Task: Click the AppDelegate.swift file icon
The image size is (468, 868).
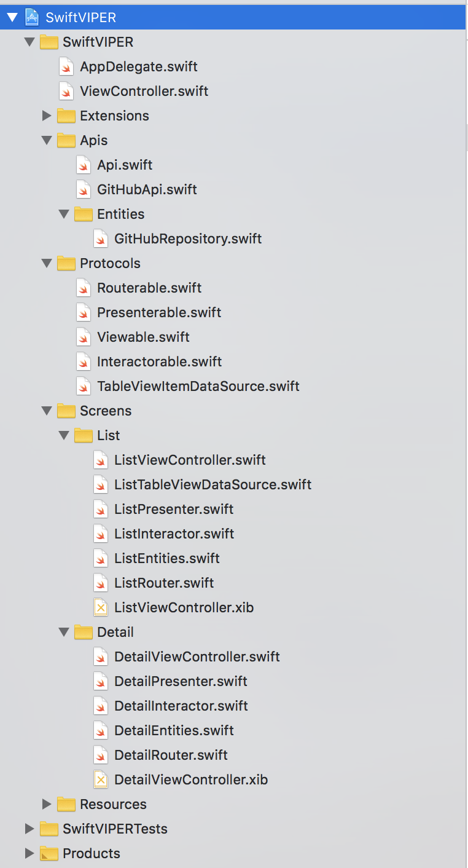Action: click(x=66, y=66)
